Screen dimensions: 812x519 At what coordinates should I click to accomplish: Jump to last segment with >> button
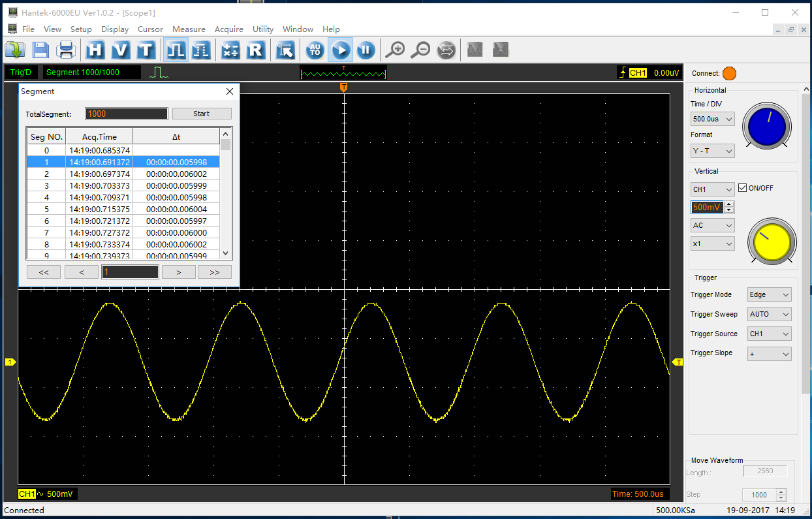pyautogui.click(x=214, y=272)
